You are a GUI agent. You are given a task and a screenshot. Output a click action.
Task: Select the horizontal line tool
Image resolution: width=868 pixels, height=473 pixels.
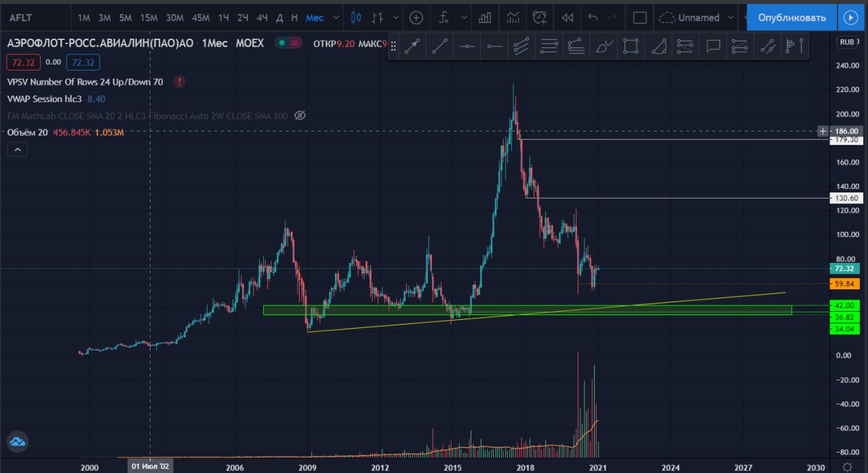click(467, 46)
